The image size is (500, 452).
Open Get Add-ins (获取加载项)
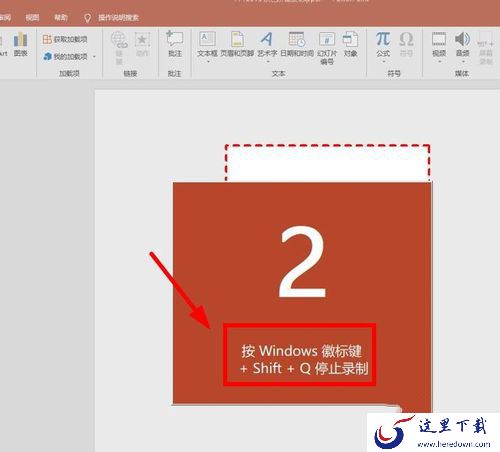(65, 39)
